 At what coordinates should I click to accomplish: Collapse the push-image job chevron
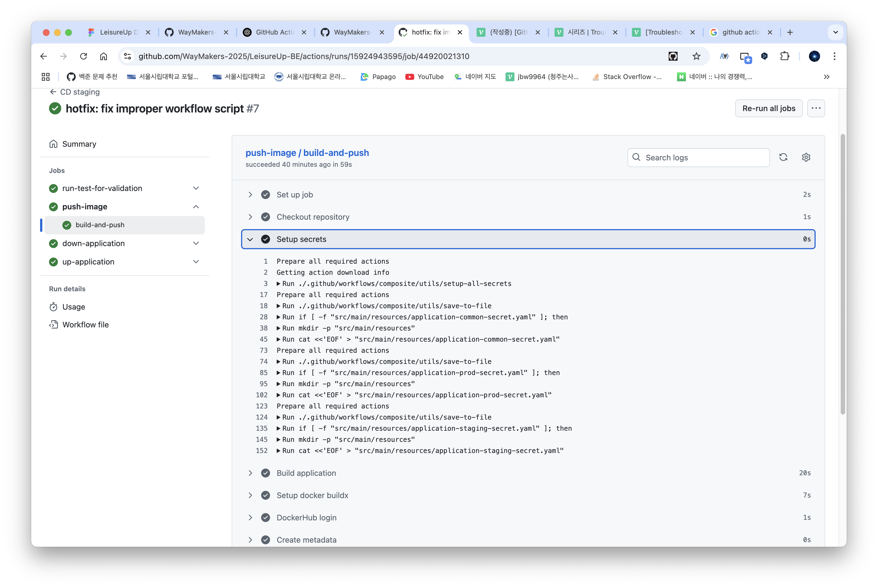196,207
